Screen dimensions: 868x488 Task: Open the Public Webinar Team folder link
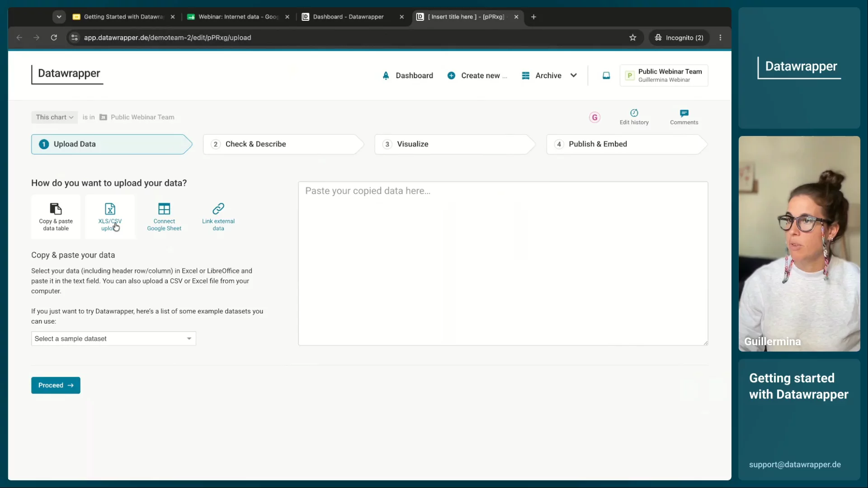click(137, 117)
